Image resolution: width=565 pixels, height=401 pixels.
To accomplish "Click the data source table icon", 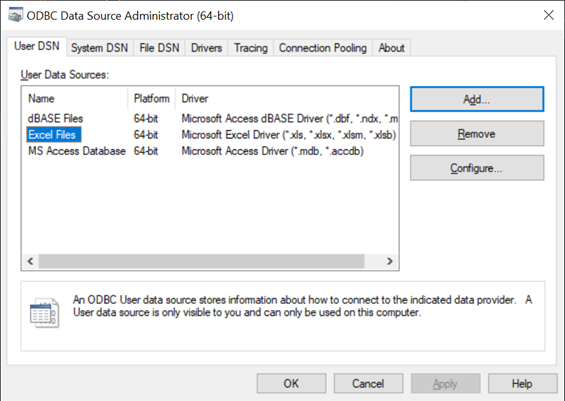I will [x=44, y=313].
